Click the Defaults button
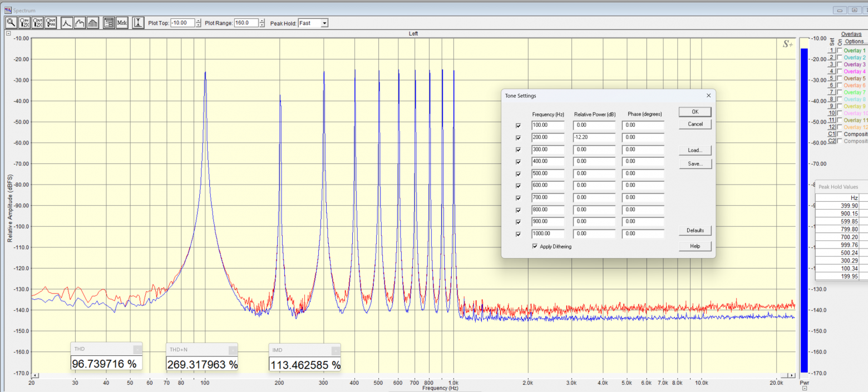The width and height of the screenshot is (868, 392). (695, 230)
